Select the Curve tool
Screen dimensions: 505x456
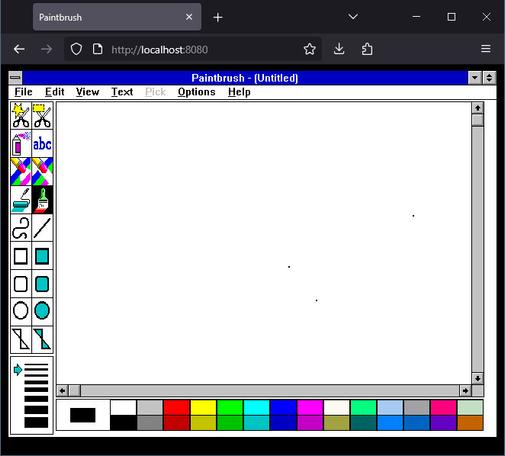[21, 228]
